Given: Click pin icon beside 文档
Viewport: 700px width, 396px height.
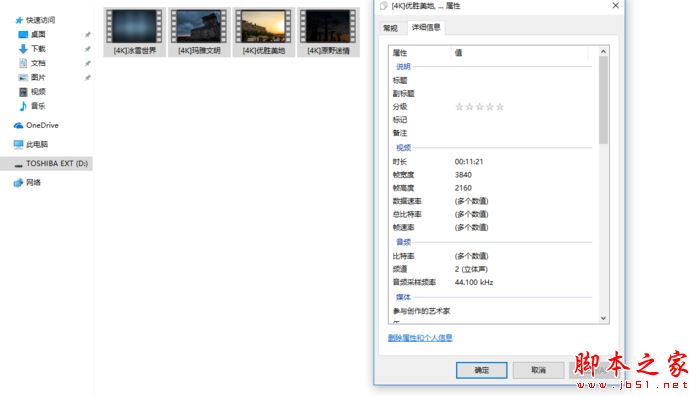Looking at the screenshot, I should tap(88, 63).
